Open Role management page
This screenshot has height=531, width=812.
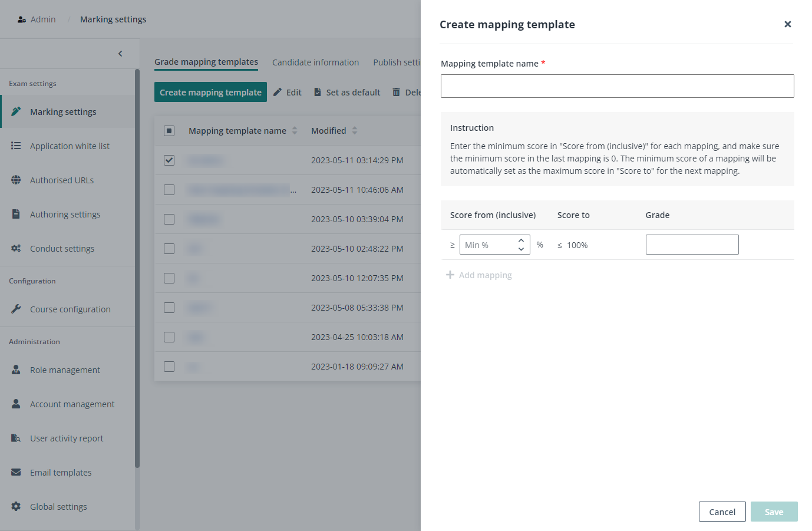coord(68,370)
